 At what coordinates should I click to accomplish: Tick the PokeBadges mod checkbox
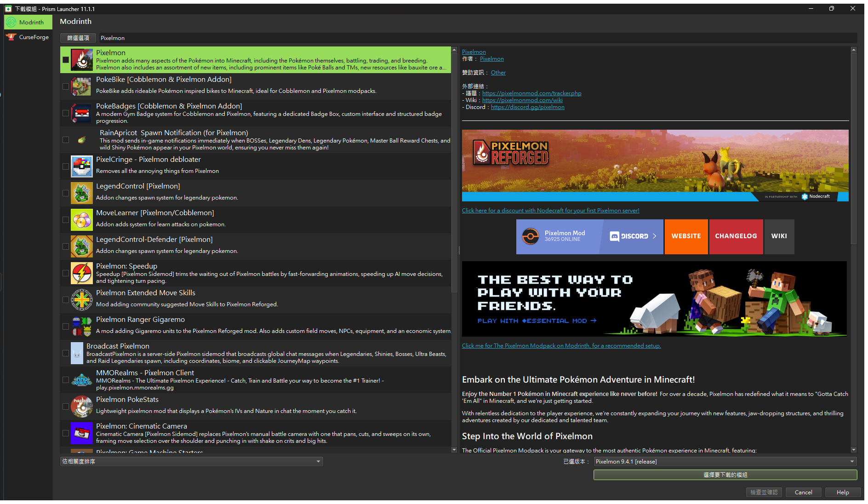pos(66,113)
